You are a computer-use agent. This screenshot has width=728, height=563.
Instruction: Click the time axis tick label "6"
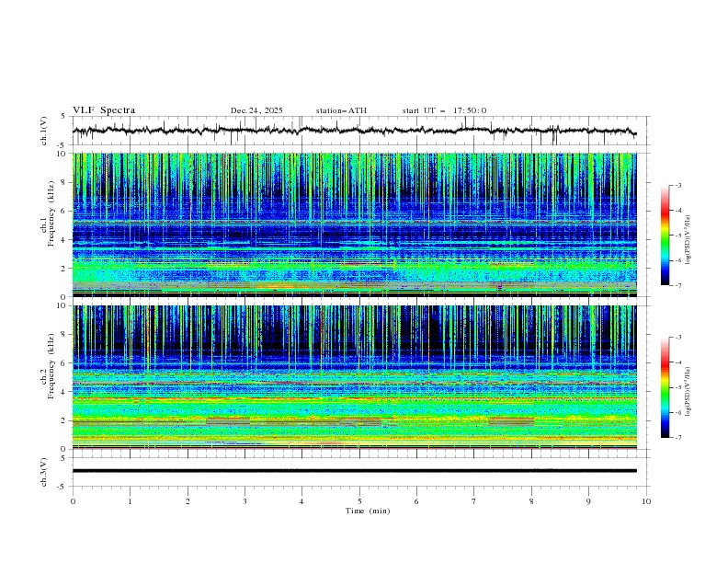click(416, 501)
